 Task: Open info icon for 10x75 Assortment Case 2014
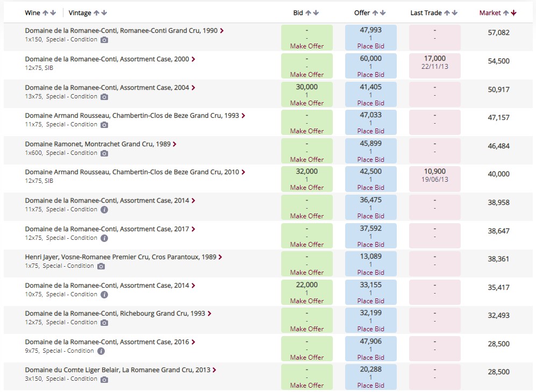(x=104, y=295)
